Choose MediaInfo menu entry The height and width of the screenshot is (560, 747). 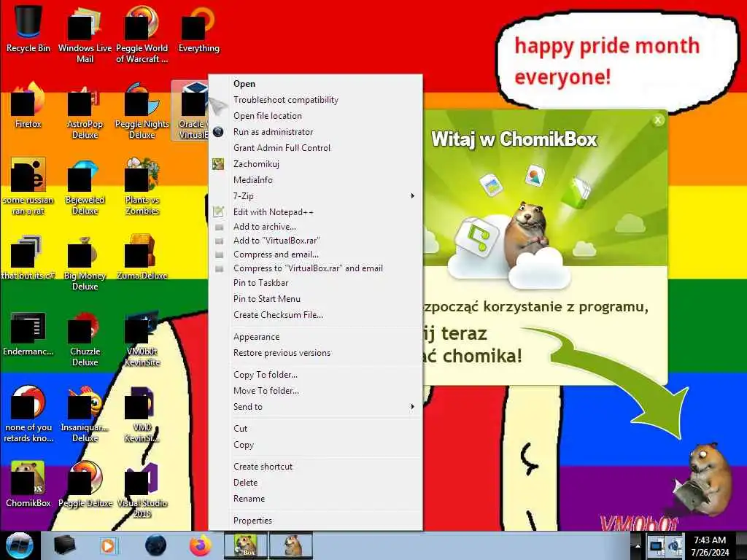coord(315,180)
